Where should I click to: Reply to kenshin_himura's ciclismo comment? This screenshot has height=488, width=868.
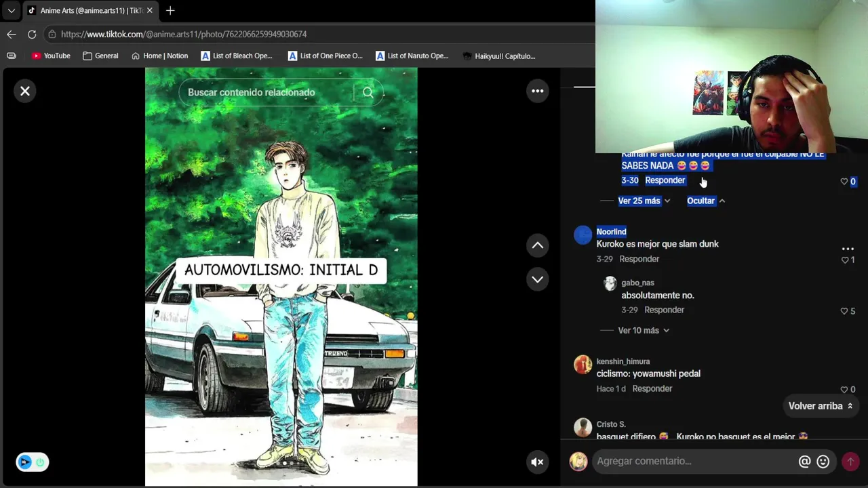[652, 388]
